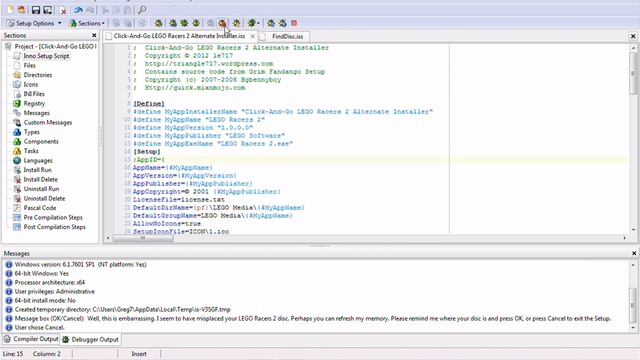The width and height of the screenshot is (640, 360).
Task: Select the 'User chose Cancel.' message
Action: pos(40,327)
